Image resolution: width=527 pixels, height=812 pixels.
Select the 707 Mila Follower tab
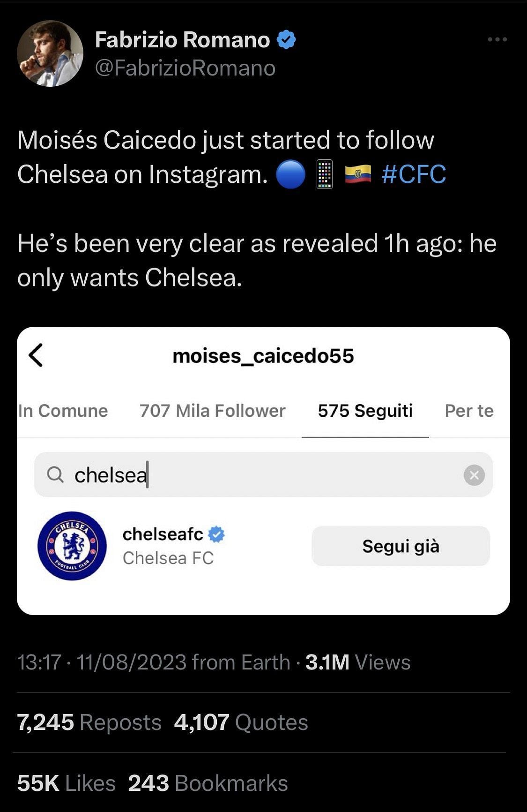point(212,411)
